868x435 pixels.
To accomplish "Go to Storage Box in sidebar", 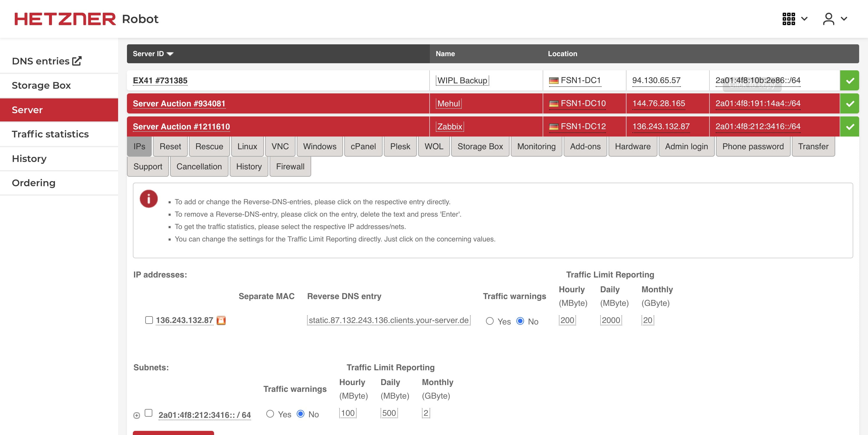I will [59, 85].
